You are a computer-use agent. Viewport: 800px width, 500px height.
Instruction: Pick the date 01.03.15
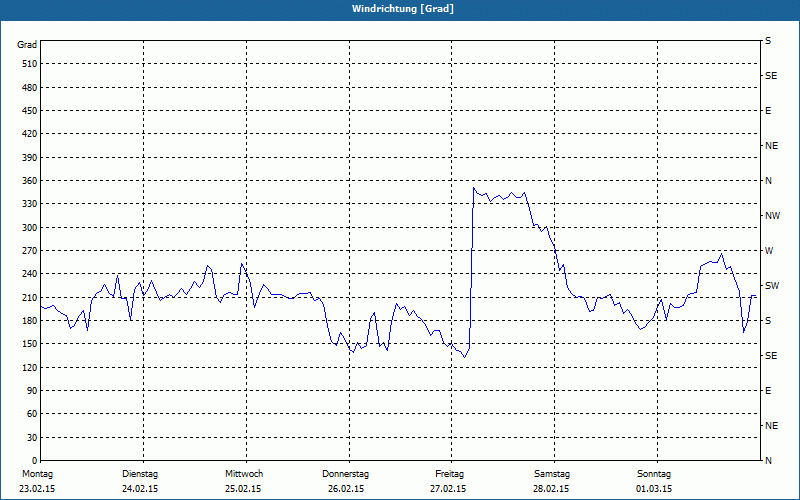tap(654, 489)
